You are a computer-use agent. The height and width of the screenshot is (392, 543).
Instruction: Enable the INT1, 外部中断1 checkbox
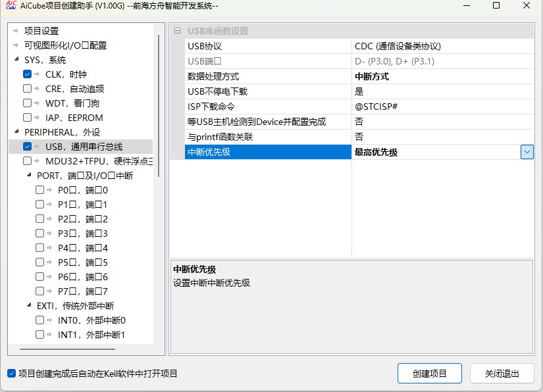coord(40,335)
